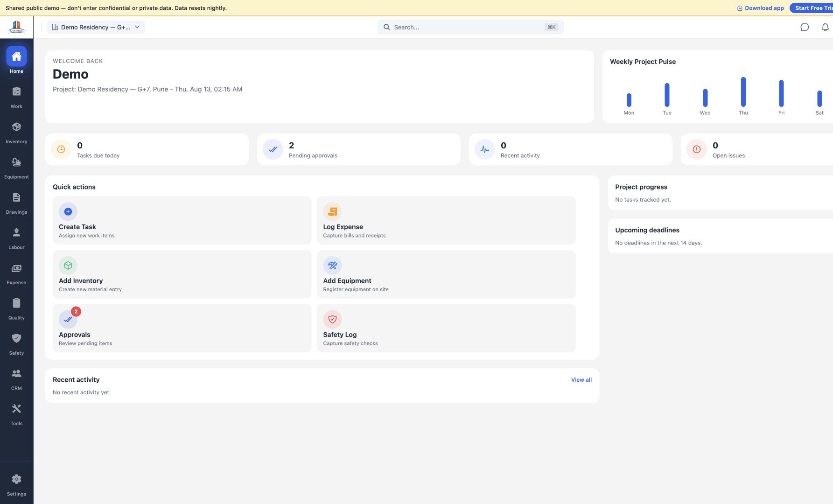
Task: Click the shared public demo banner text
Action: (116, 8)
